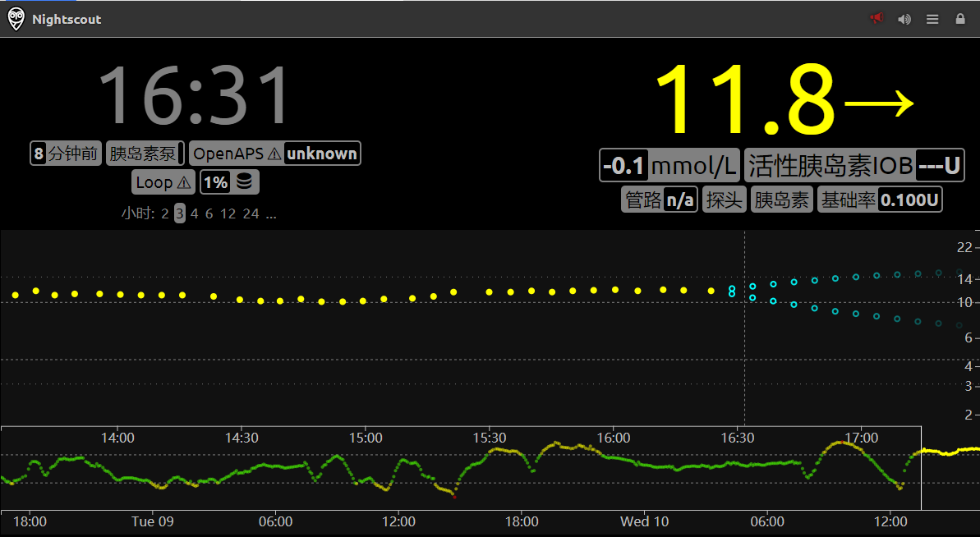Toggle the speaker alarm sound icon
This screenshot has height=537, width=980.
pos(904,20)
